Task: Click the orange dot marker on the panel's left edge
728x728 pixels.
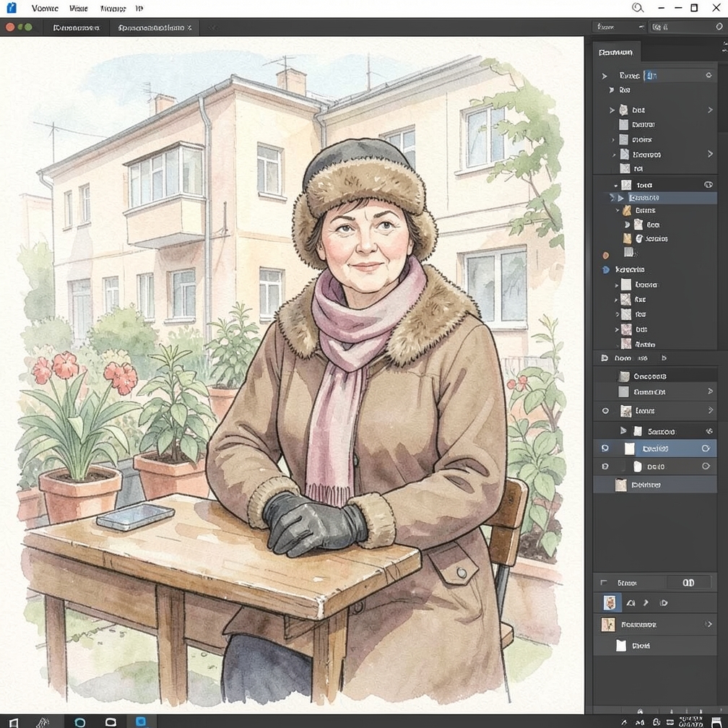Action: coord(605,256)
